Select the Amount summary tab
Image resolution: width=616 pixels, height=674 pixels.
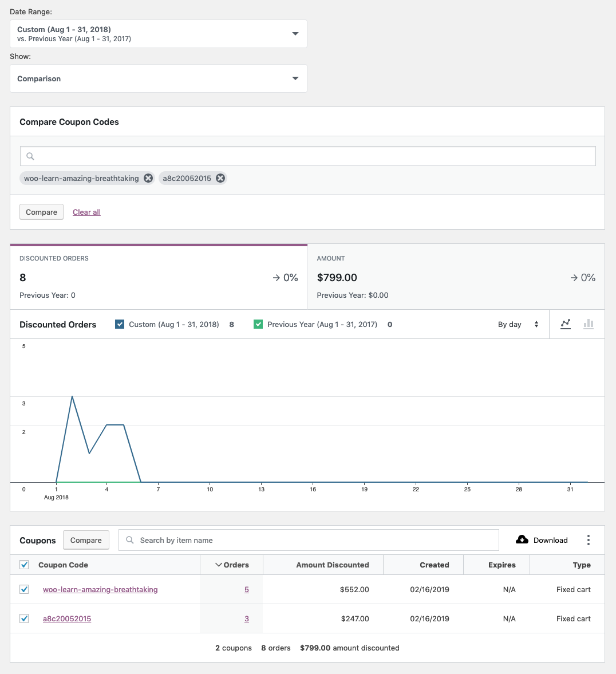pos(456,277)
